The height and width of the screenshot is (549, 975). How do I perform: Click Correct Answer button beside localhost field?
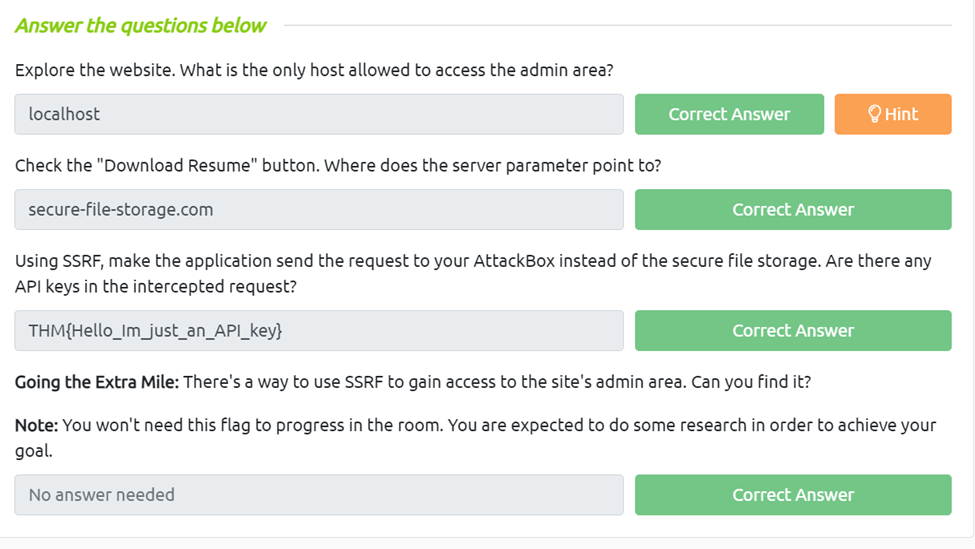click(729, 114)
